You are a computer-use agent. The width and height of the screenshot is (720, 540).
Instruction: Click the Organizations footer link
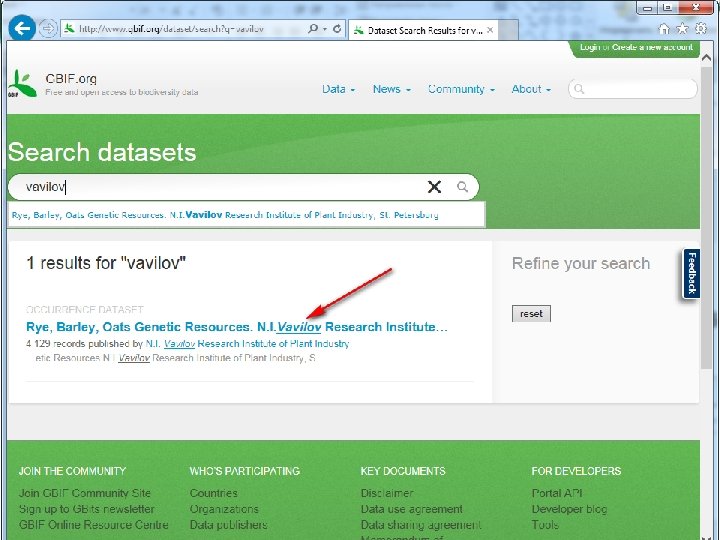click(x=224, y=509)
